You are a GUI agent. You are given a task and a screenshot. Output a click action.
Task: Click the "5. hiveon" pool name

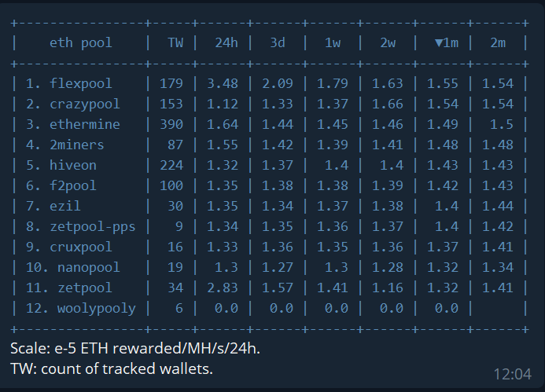[x=61, y=165]
